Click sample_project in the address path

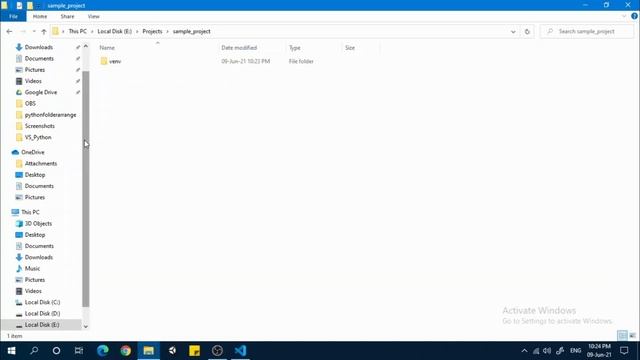coord(191,31)
